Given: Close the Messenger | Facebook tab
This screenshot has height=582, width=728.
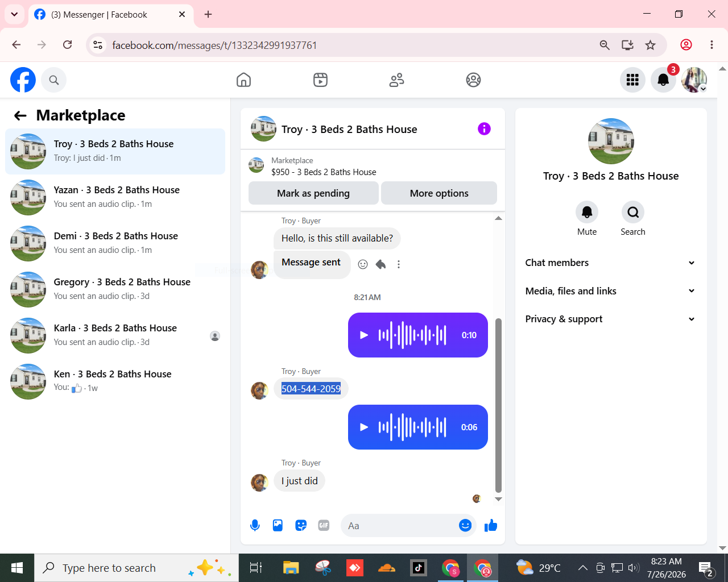Looking at the screenshot, I should (182, 14).
